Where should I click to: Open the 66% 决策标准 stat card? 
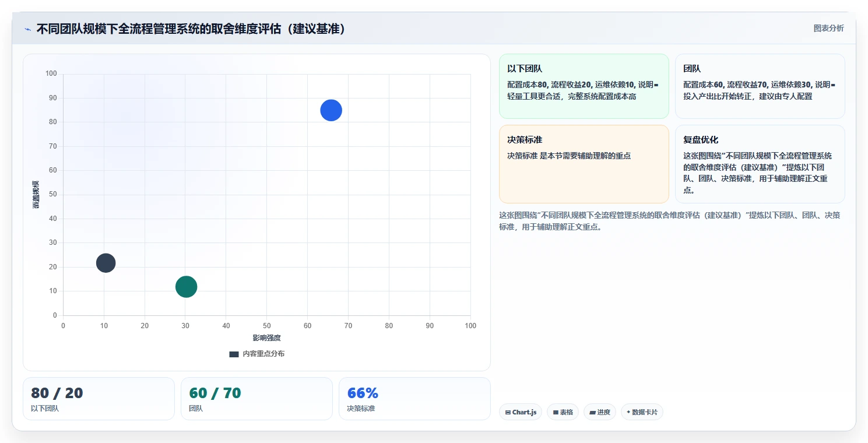click(414, 399)
